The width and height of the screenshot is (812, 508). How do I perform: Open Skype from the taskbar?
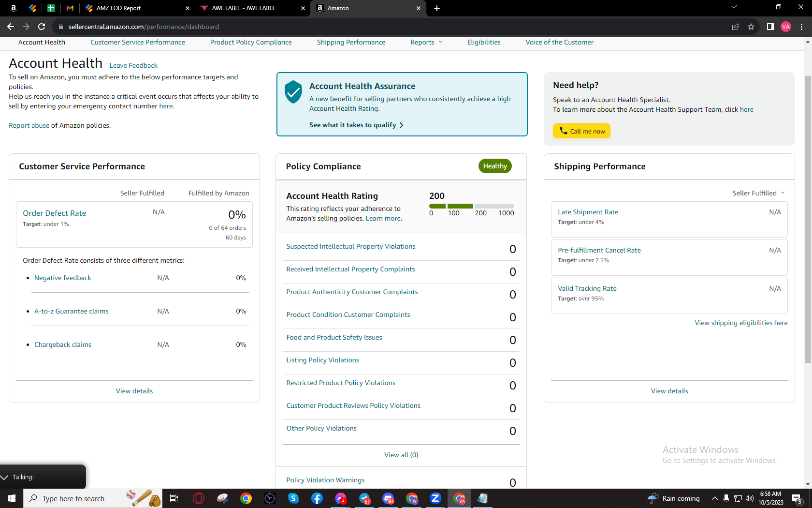(293, 498)
